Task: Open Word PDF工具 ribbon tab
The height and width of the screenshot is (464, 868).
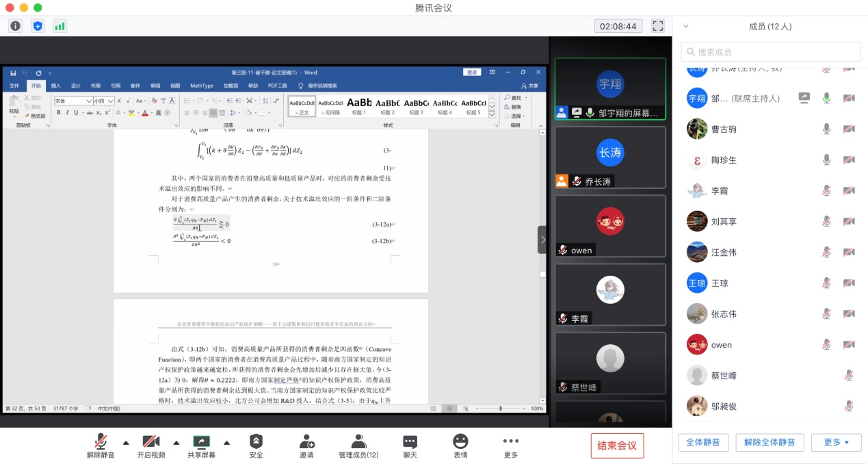Action: [278, 86]
